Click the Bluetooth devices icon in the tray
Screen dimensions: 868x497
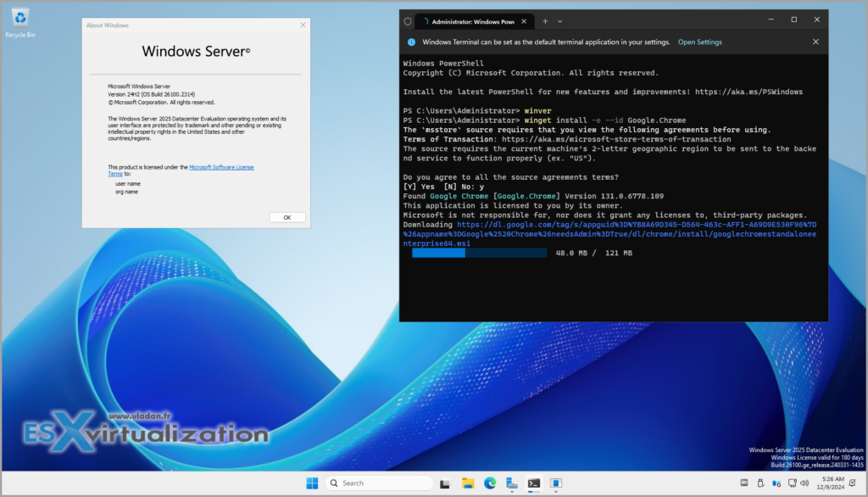click(776, 483)
